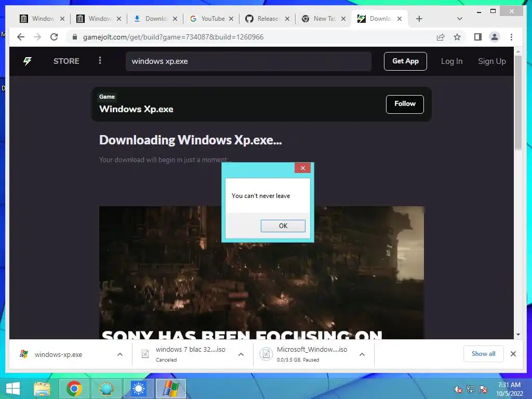Share this page via share icon

coord(441,37)
